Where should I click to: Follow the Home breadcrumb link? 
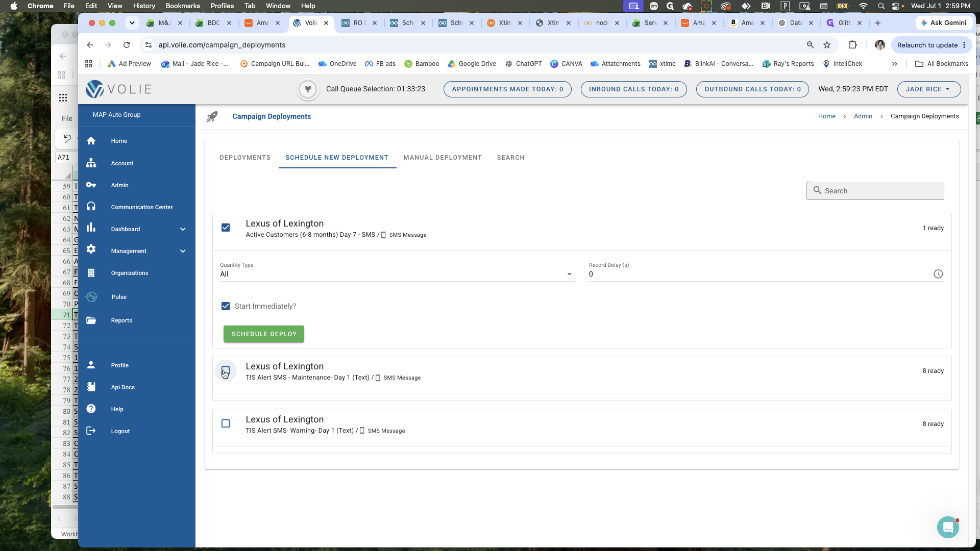(826, 116)
